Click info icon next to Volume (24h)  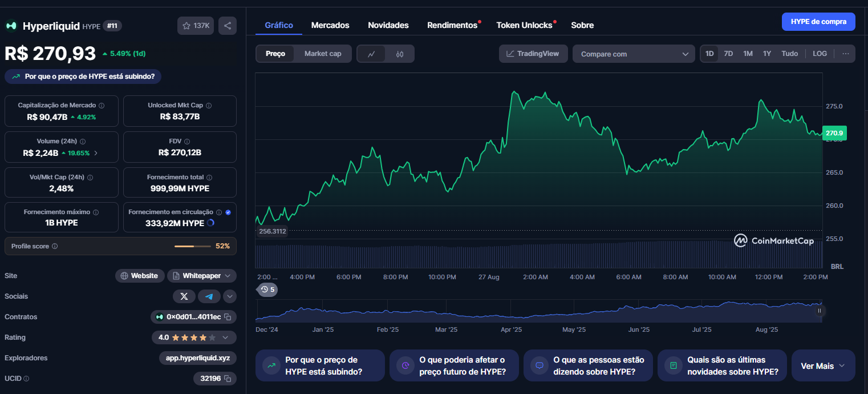click(x=83, y=142)
